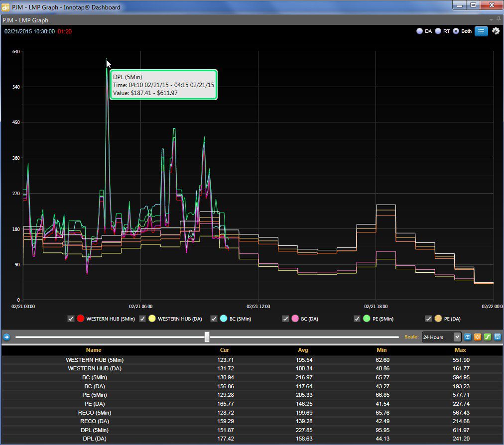Viewport: 504px width, 445px height.
Task: Click pink BC (DA) color swatch
Action: click(295, 319)
